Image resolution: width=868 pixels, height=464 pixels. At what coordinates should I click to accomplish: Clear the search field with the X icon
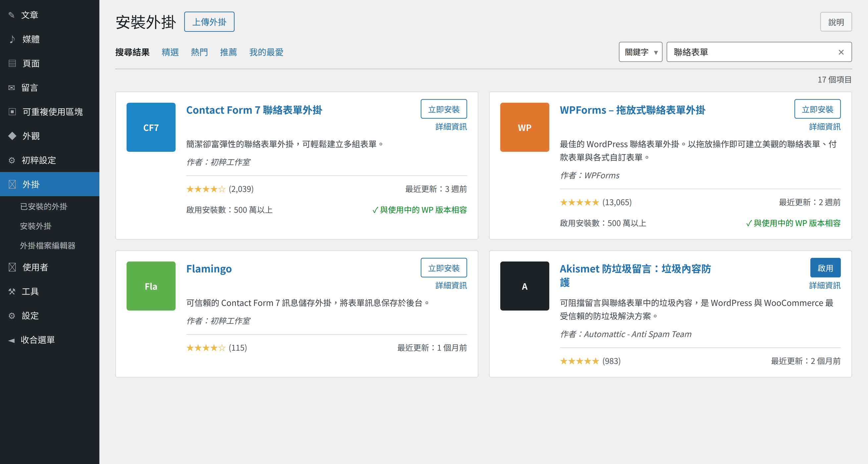841,52
